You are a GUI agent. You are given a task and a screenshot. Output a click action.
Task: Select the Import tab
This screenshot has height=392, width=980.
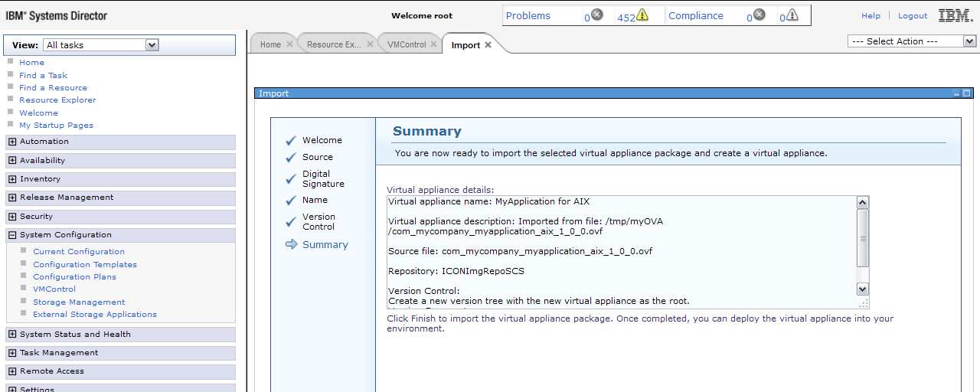465,45
